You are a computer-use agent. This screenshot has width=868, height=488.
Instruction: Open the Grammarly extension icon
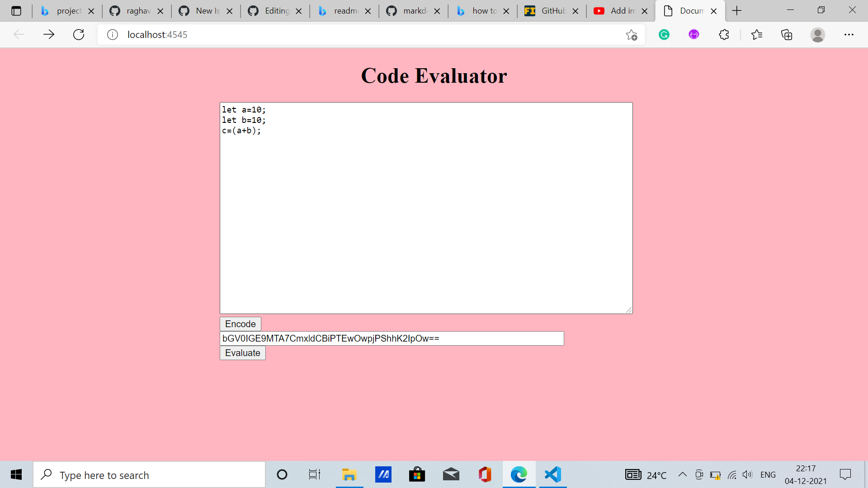[664, 34]
